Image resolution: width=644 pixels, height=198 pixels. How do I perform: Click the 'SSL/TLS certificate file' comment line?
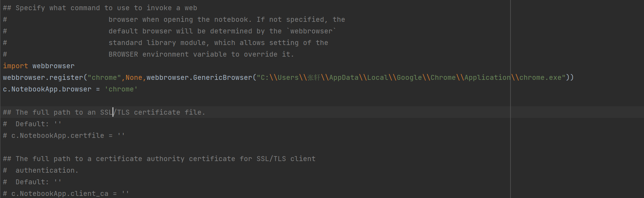click(104, 112)
